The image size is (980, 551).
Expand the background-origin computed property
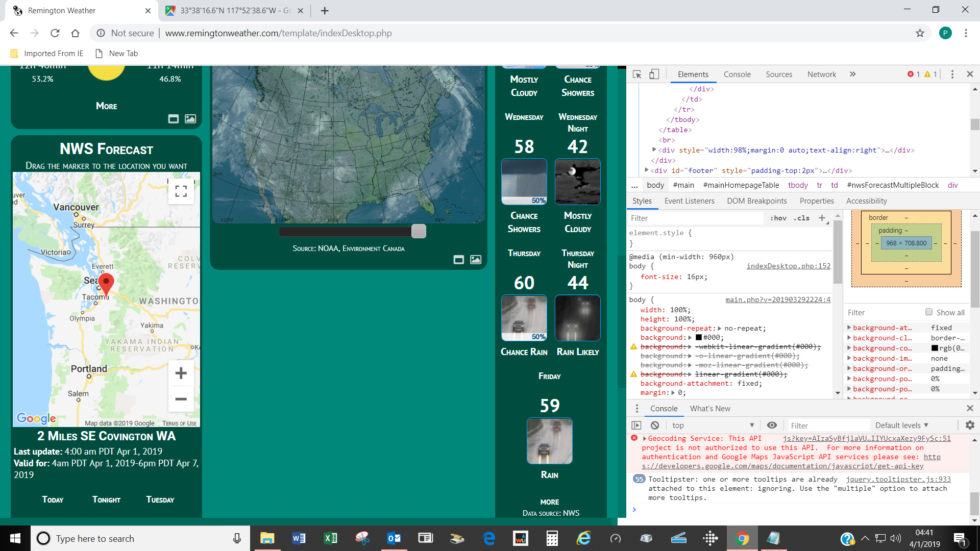(x=849, y=368)
